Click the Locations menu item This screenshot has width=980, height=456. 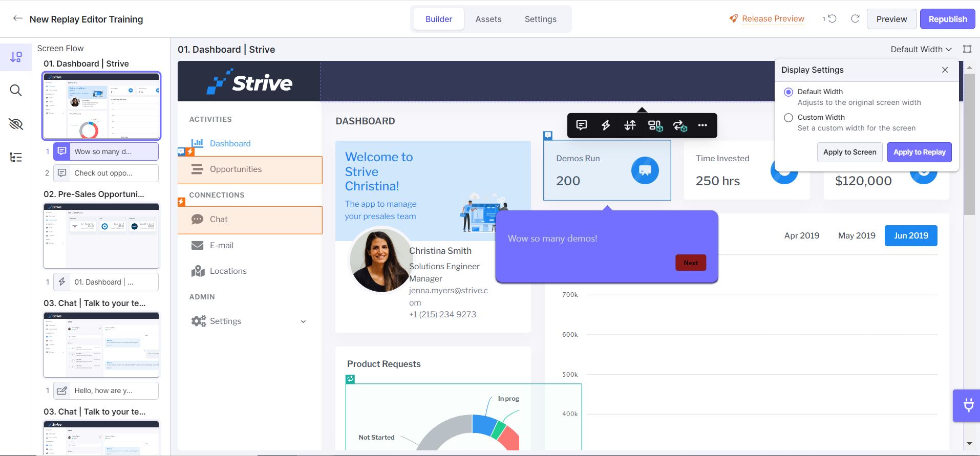click(228, 271)
